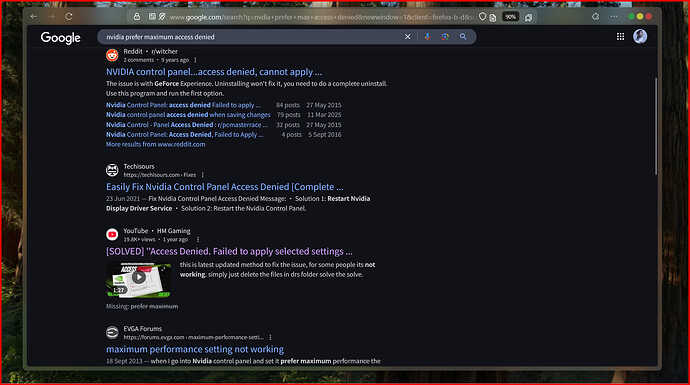Open Google Lens image search
The image size is (690, 385).
445,37
